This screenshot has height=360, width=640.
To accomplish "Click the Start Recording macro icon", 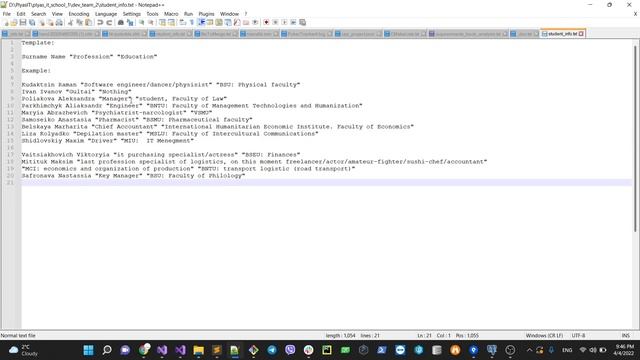I will click(266, 22).
